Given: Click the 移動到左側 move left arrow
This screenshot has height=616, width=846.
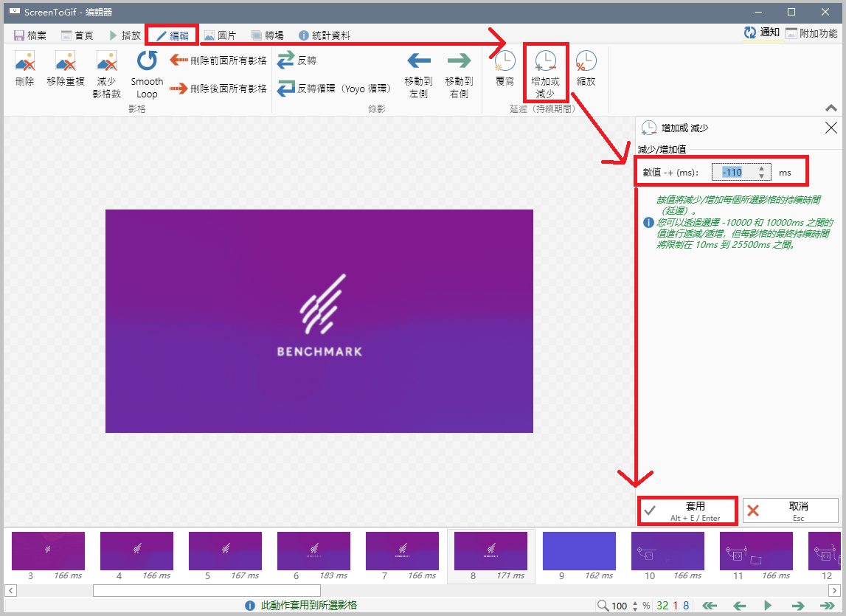Looking at the screenshot, I should coord(419,62).
